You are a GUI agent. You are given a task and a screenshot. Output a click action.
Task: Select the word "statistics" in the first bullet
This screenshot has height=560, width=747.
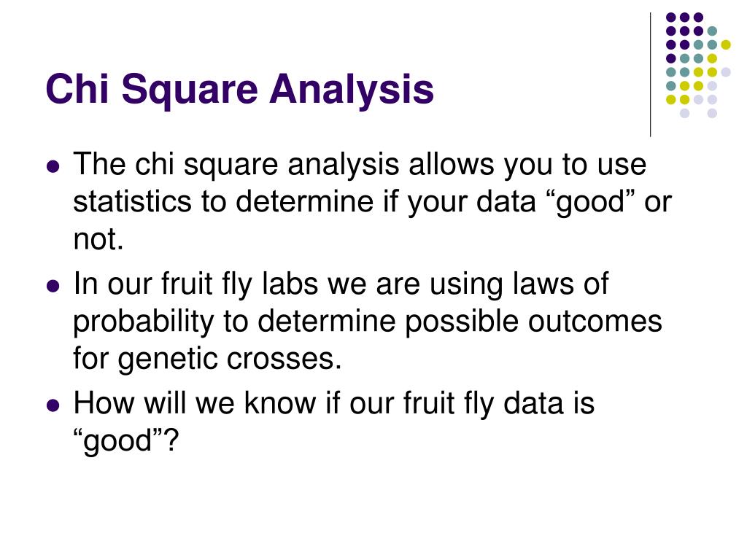132,201
